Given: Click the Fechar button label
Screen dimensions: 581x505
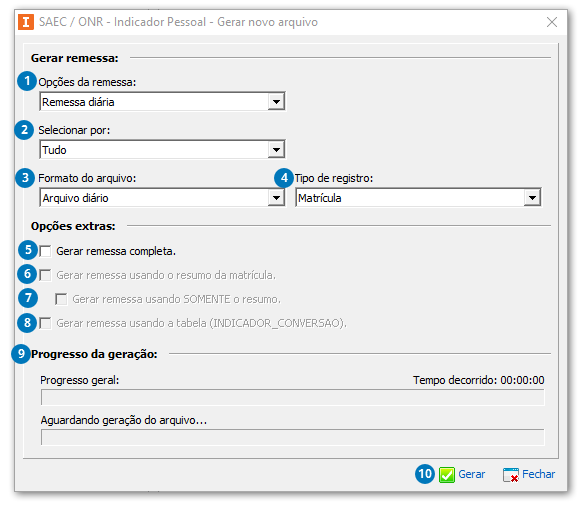Looking at the screenshot, I should click(x=538, y=475).
